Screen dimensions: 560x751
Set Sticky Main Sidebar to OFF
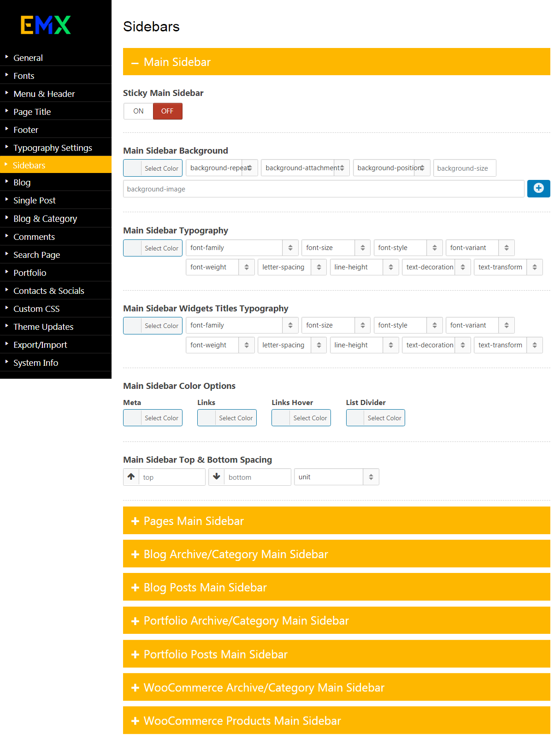click(167, 111)
